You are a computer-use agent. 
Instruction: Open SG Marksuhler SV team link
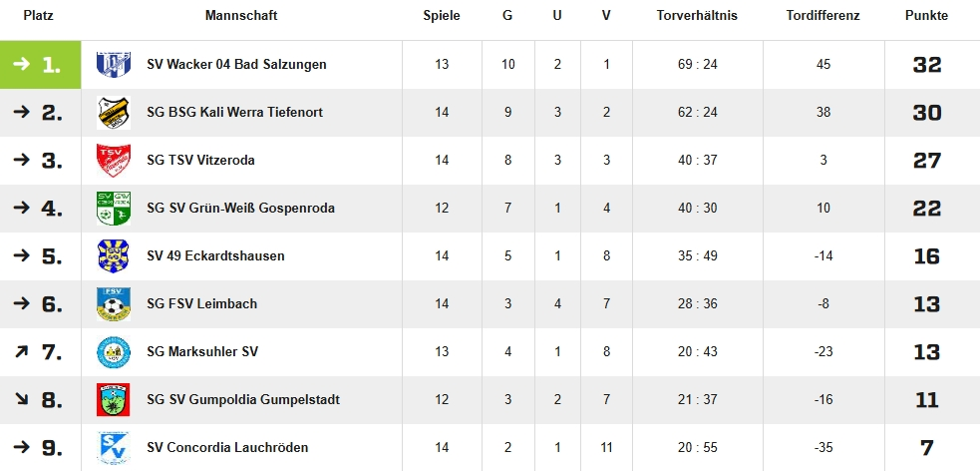coord(202,351)
